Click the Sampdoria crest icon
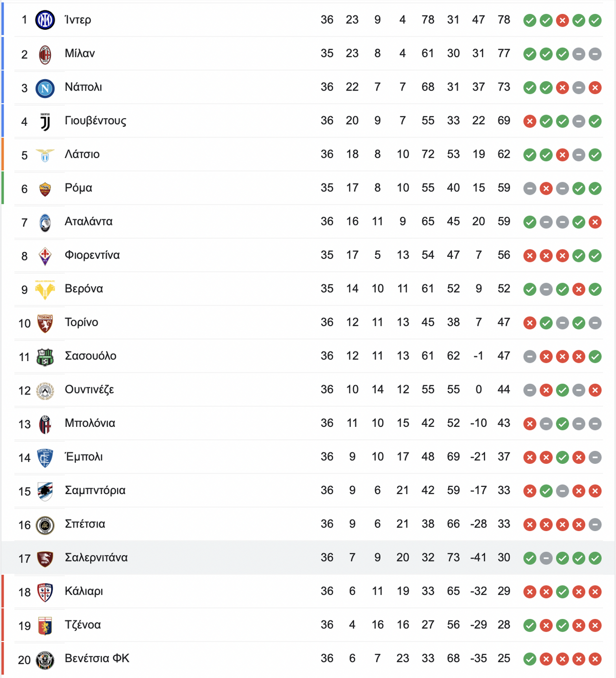Viewport: 616px width, 678px height. pyautogui.click(x=45, y=492)
